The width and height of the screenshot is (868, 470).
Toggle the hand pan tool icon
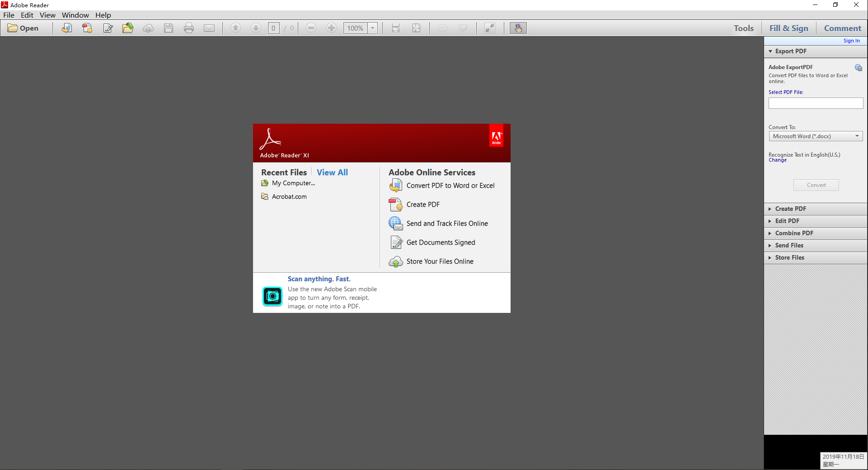point(518,28)
